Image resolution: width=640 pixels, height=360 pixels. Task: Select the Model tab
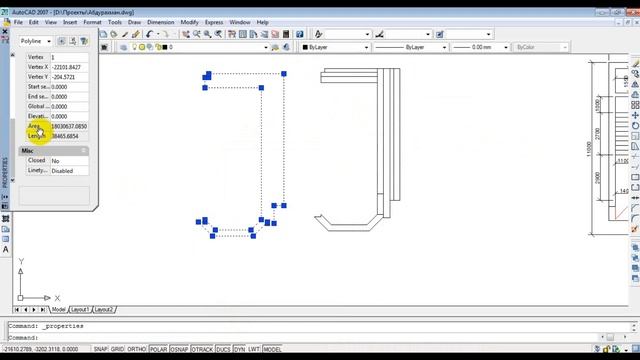[58, 310]
